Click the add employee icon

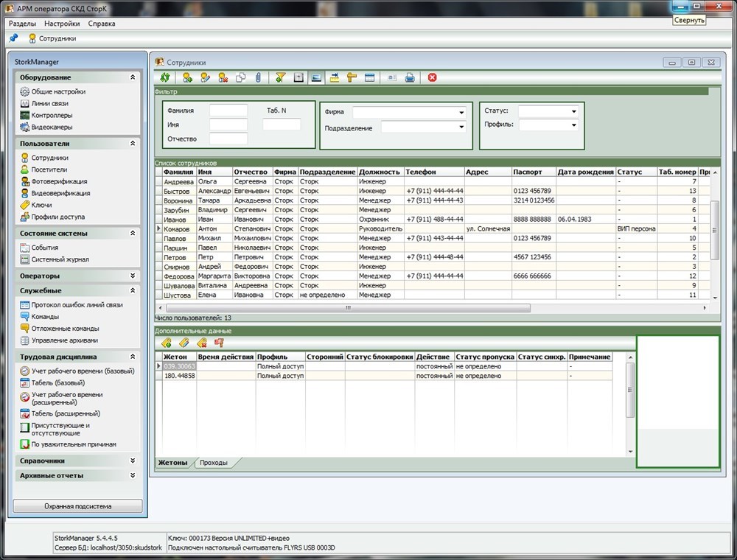click(188, 77)
